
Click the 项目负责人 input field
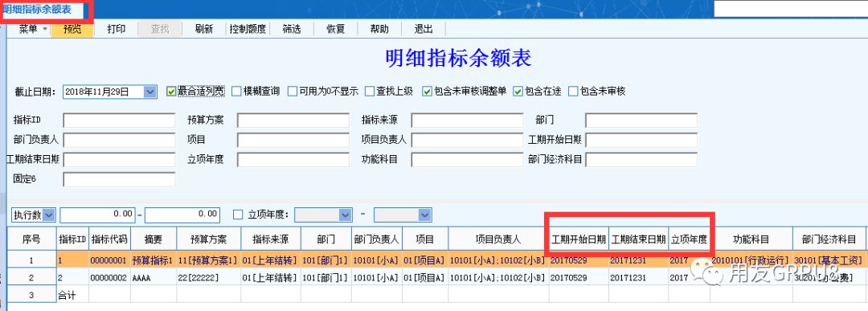tap(467, 140)
